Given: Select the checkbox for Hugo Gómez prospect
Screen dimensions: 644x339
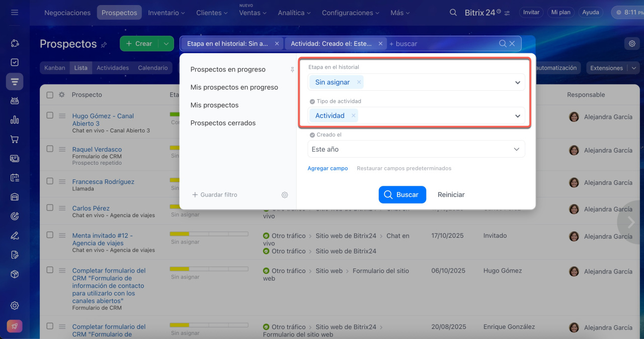Looking at the screenshot, I should [x=50, y=115].
